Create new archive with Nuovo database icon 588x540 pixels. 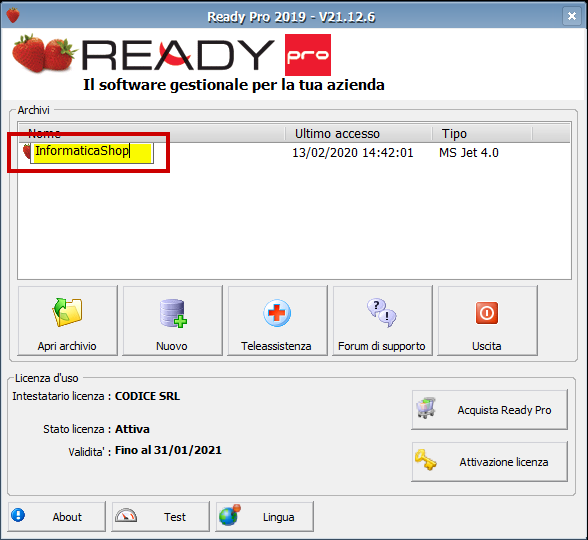173,313
